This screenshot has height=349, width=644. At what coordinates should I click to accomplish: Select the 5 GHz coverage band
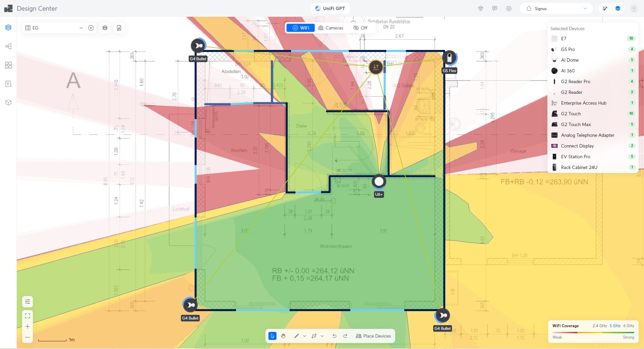615,326
